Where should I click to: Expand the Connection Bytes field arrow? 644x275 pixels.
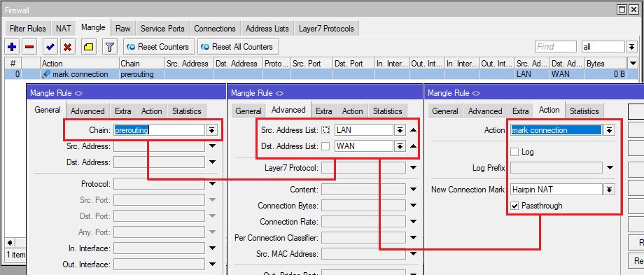click(x=413, y=205)
